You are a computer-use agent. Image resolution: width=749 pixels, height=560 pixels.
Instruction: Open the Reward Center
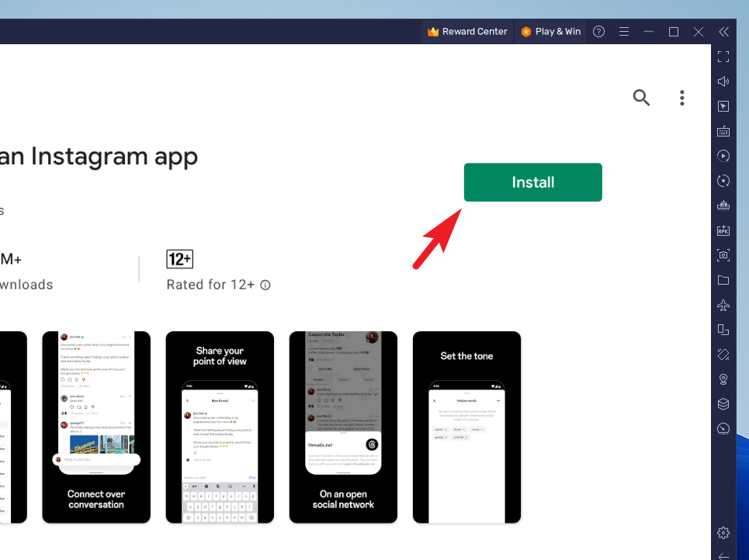pyautogui.click(x=467, y=32)
